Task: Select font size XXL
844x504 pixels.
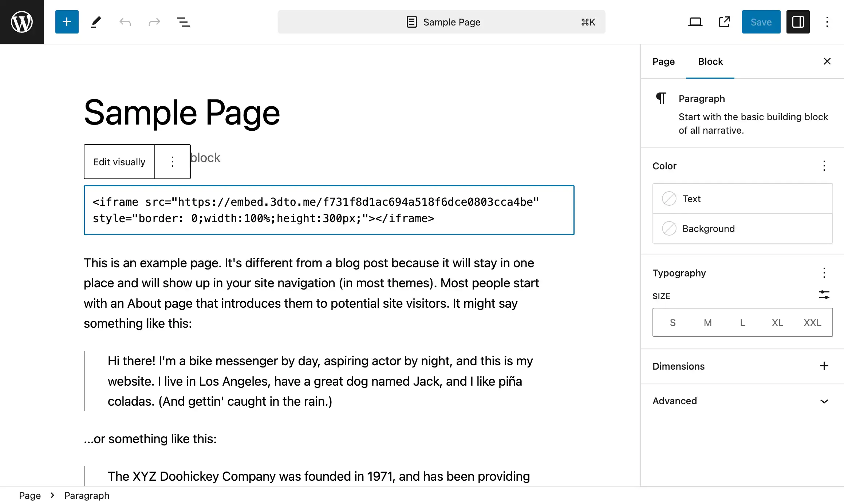Action: [812, 323]
